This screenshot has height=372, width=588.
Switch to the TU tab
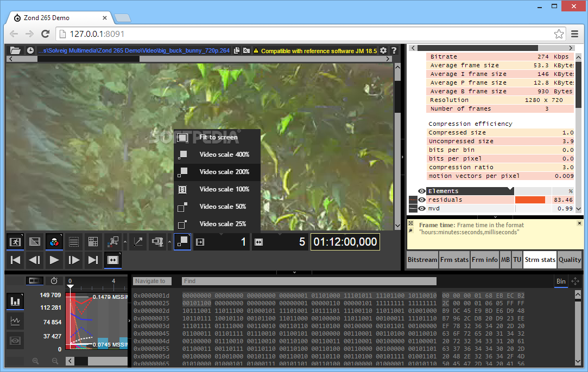(x=517, y=260)
